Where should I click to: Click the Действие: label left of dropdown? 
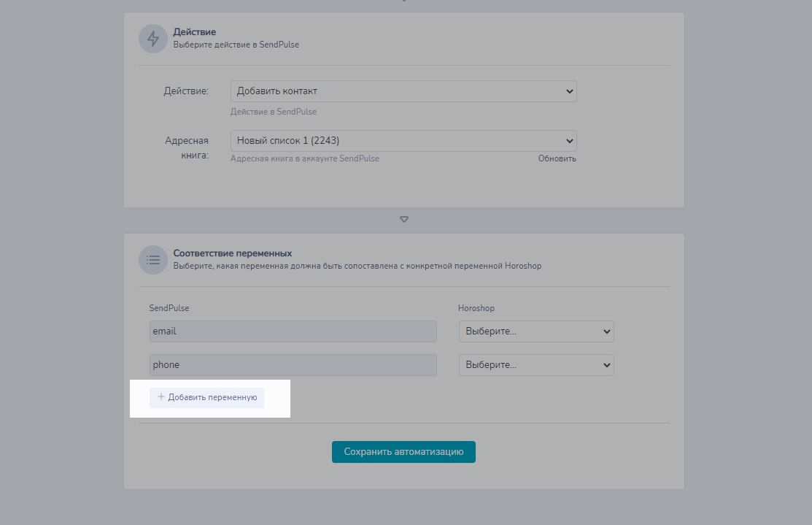tap(186, 91)
